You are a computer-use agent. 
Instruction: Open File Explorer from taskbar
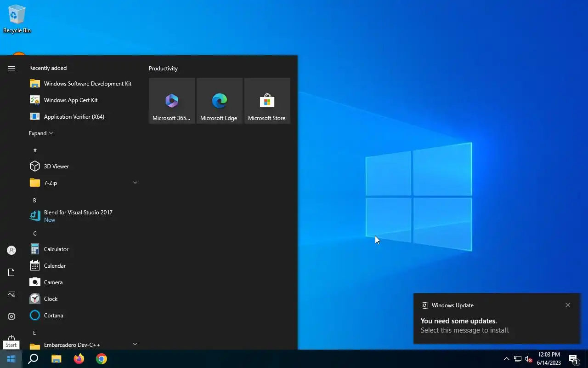56,359
